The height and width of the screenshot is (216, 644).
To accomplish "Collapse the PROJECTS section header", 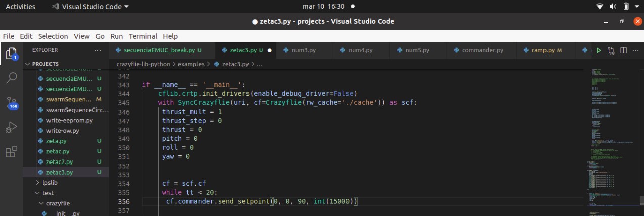I will pyautogui.click(x=45, y=64).
